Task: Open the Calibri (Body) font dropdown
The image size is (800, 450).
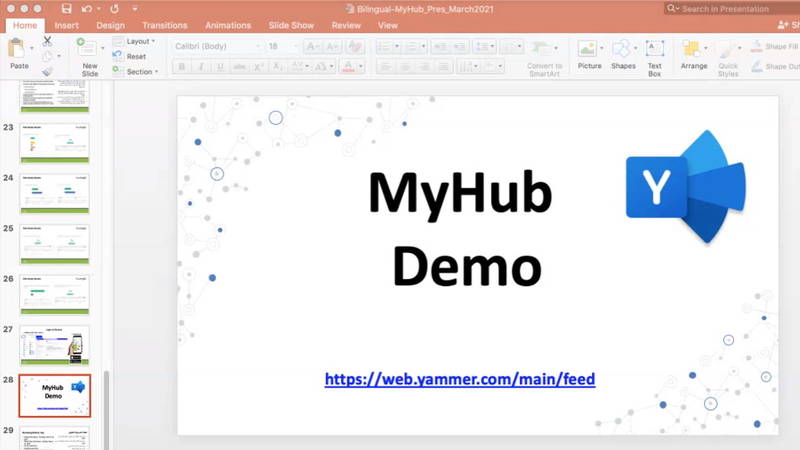Action: 212,46
